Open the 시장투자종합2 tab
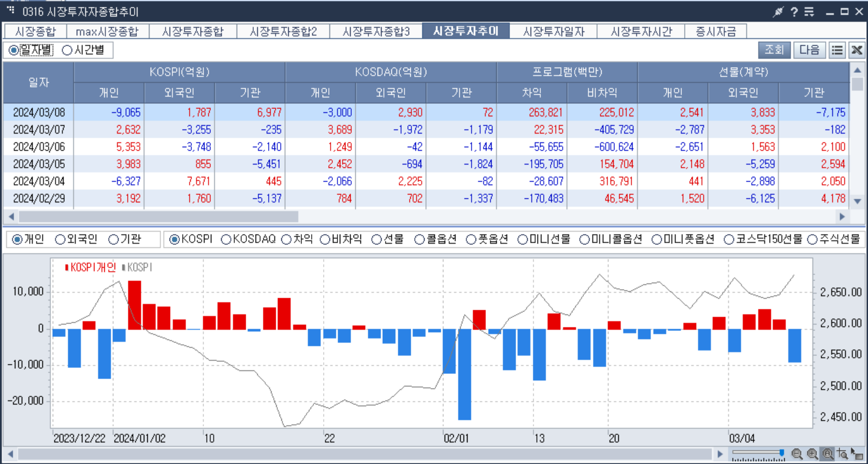The width and height of the screenshot is (868, 464). coord(283,32)
